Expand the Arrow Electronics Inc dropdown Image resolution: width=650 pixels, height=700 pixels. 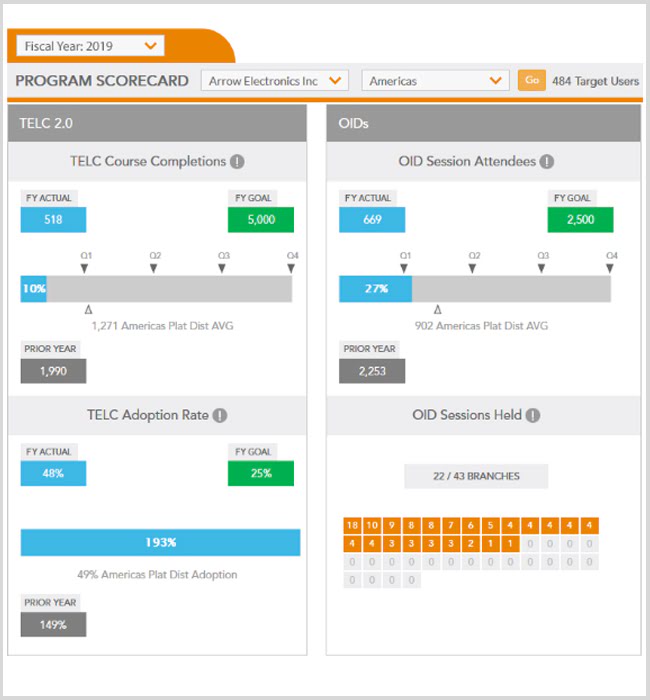(x=274, y=81)
